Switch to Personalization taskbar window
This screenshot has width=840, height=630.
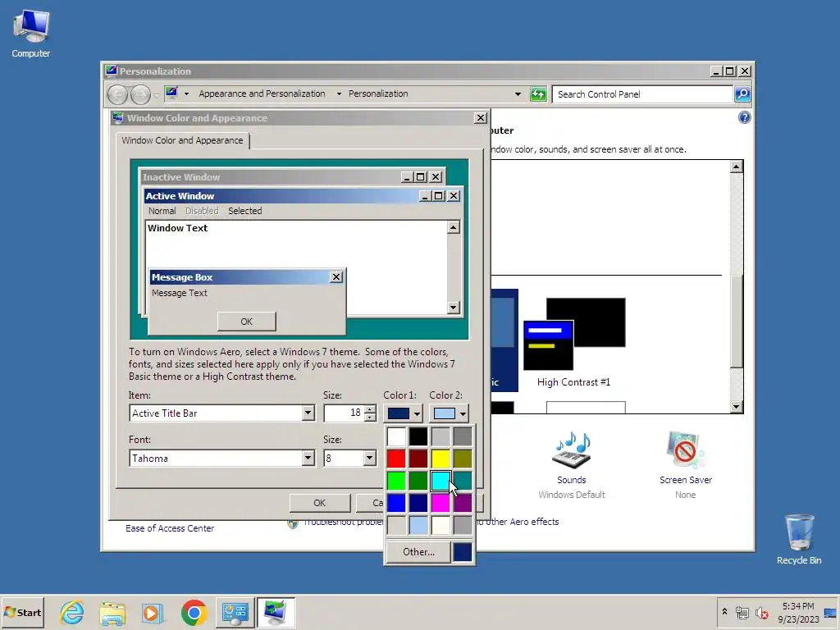click(x=276, y=612)
